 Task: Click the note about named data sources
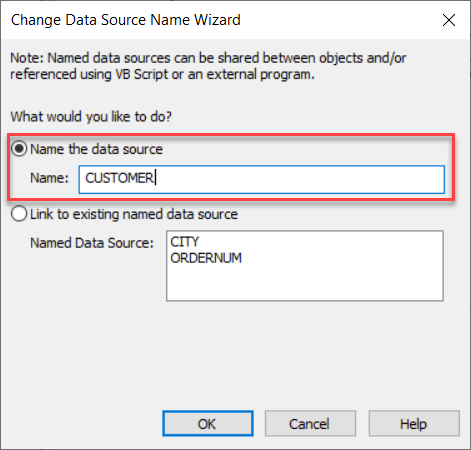(x=208, y=66)
